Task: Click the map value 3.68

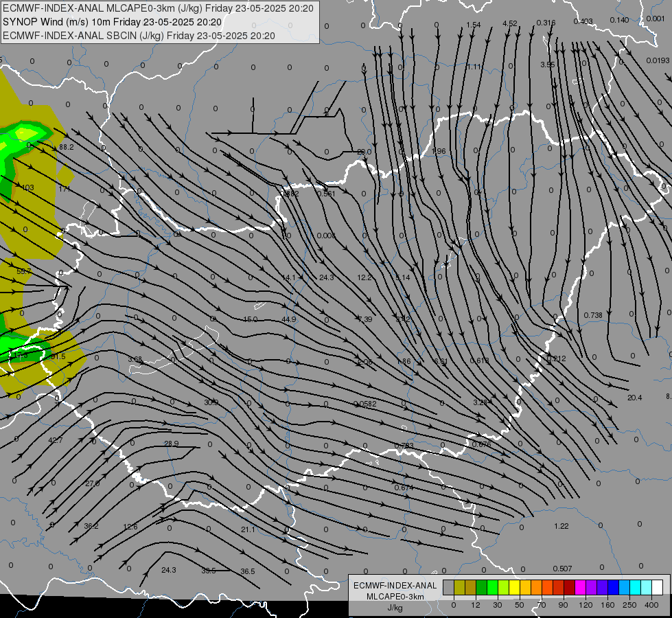Action: tap(135, 359)
